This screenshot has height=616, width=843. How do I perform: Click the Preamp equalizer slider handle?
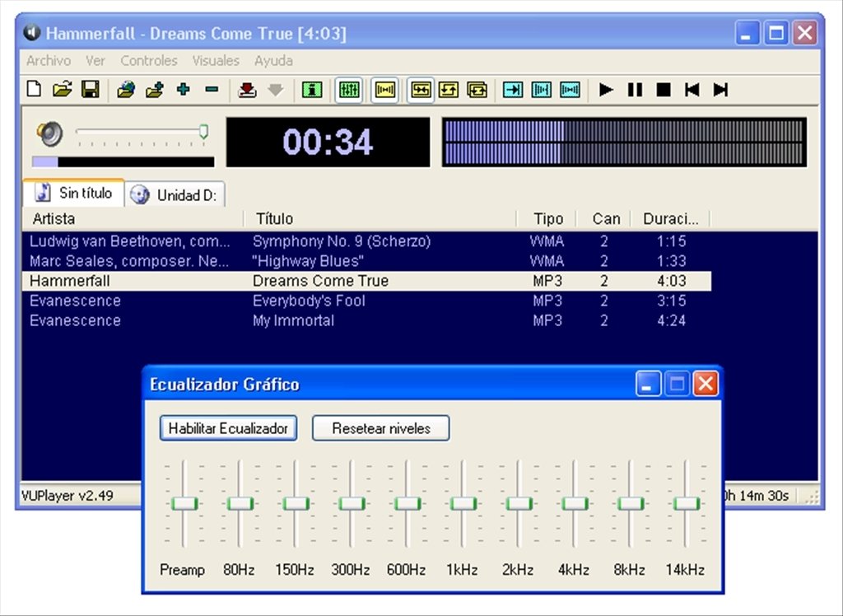184,503
